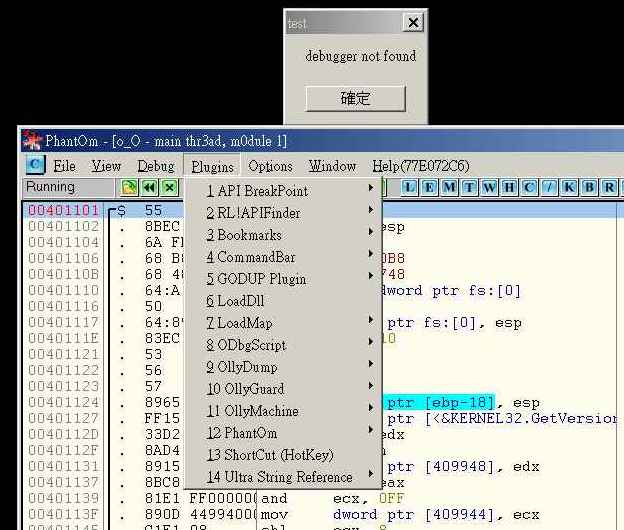Show the K call stack toolbar icon
This screenshot has height=530, width=624.
coord(569,187)
